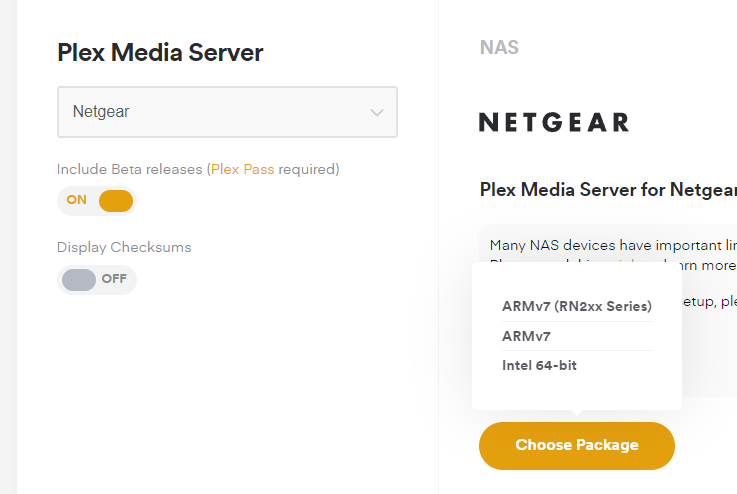The image size is (737, 494).
Task: Enable the Display Checksums toggle
Action: click(96, 279)
